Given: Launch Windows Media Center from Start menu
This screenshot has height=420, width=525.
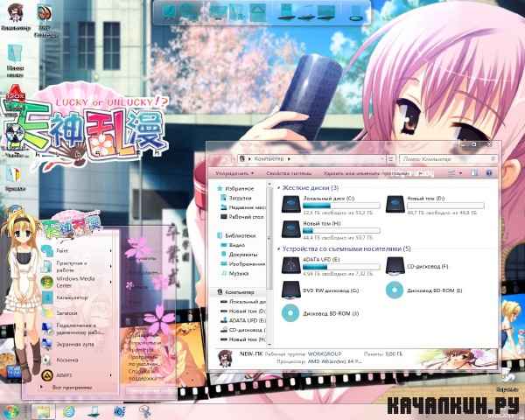Looking at the screenshot, I should (x=75, y=282).
